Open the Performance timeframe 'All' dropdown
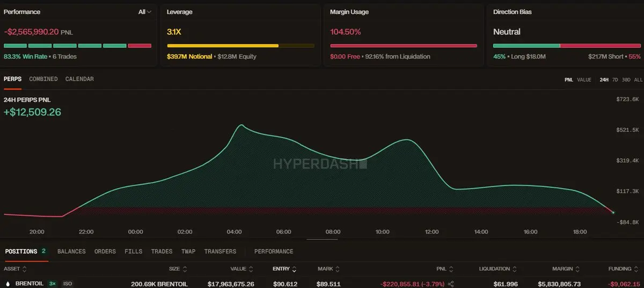Image resolution: width=644 pixels, height=288 pixels. pos(145,11)
